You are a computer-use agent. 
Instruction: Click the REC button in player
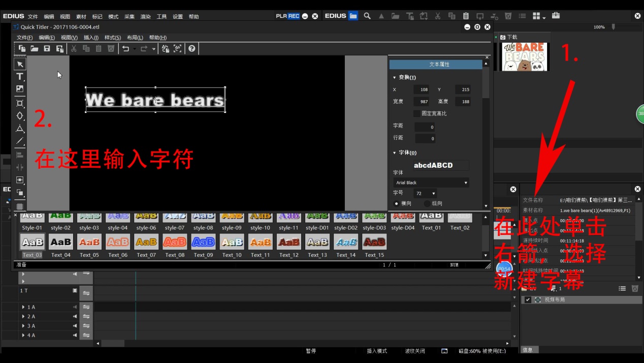[x=294, y=16]
